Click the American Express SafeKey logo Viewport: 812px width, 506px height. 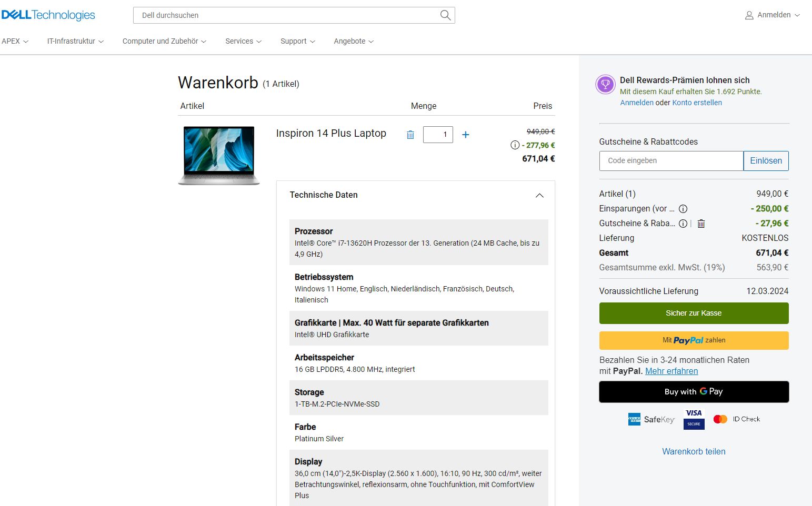click(x=651, y=419)
